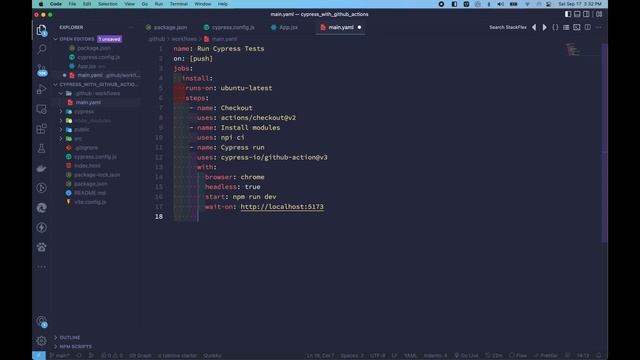Open the Git Graph activity icon
640x360 pixels.
click(x=41, y=188)
